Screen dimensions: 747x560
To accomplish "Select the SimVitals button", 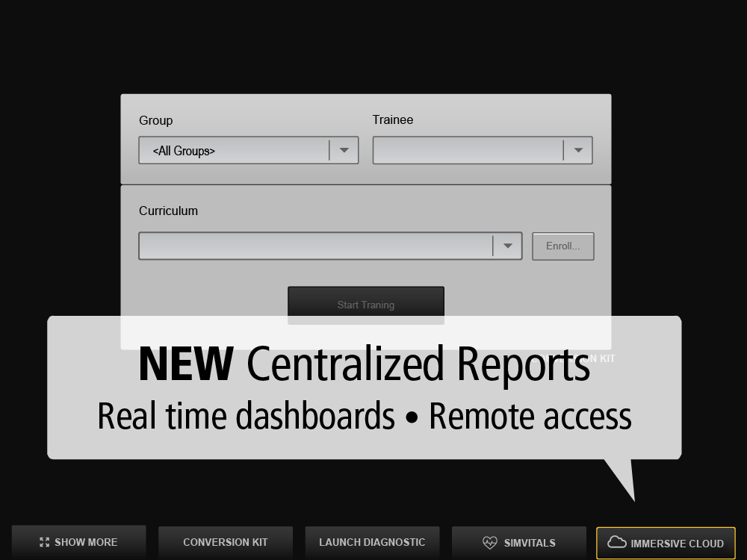I will point(519,542).
